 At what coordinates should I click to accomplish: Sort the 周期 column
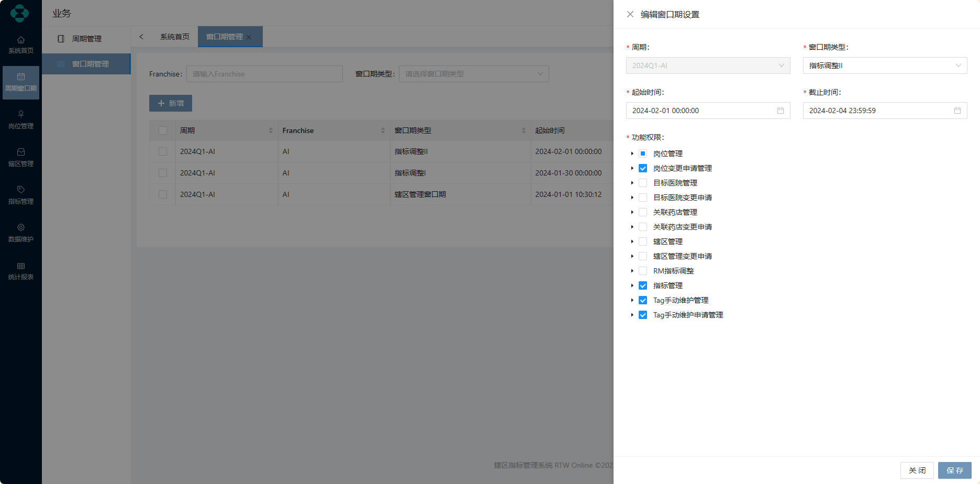coord(271,130)
